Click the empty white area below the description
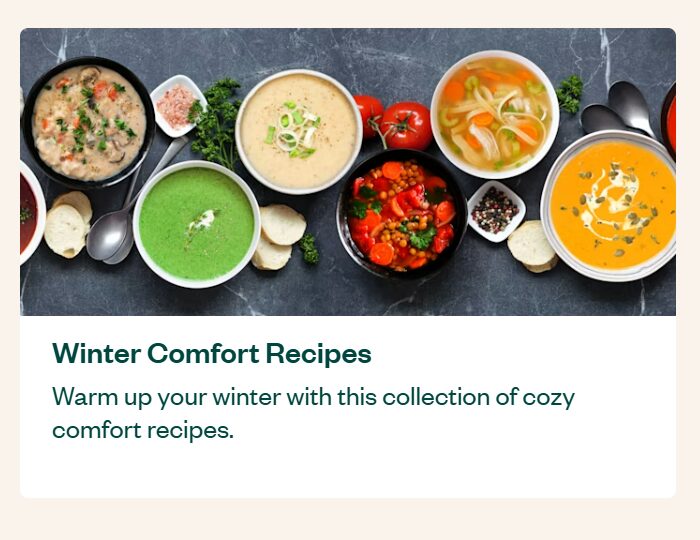700x540 pixels. click(348, 471)
